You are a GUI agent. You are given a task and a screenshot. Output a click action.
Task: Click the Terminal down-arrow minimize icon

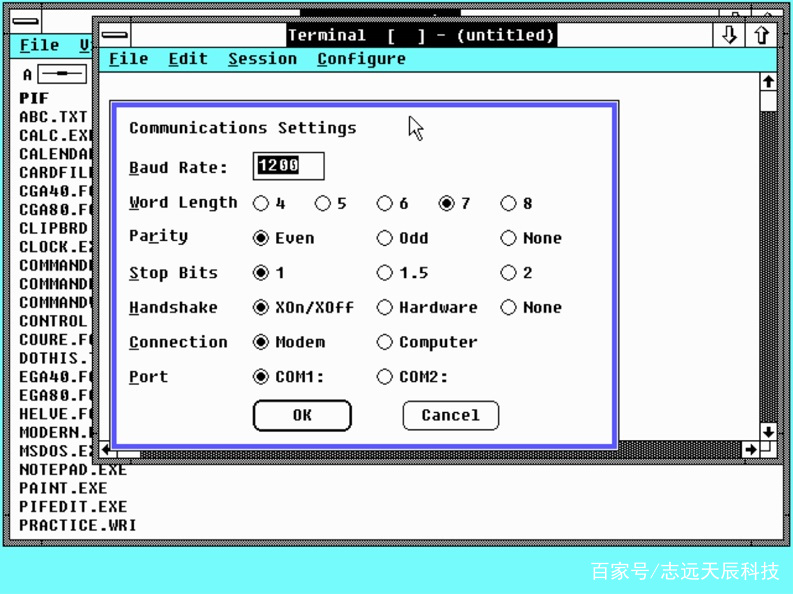[x=729, y=35]
